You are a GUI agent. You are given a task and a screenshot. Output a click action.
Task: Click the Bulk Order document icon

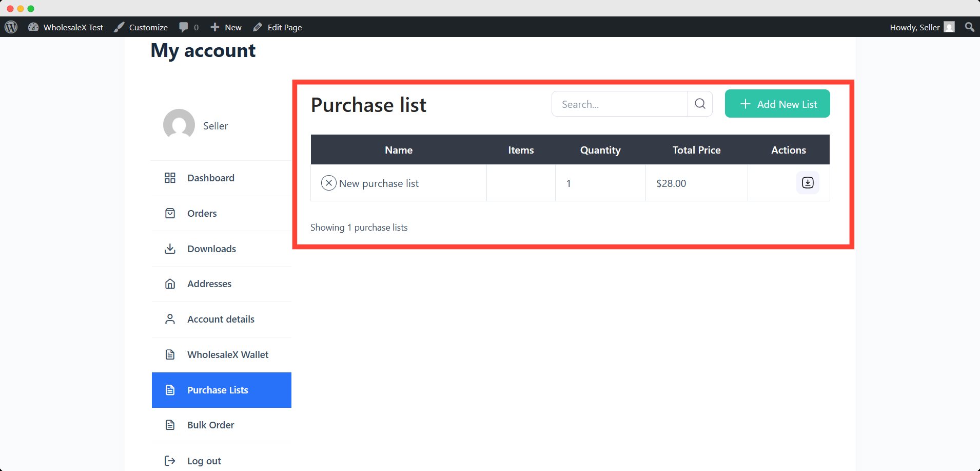[170, 425]
